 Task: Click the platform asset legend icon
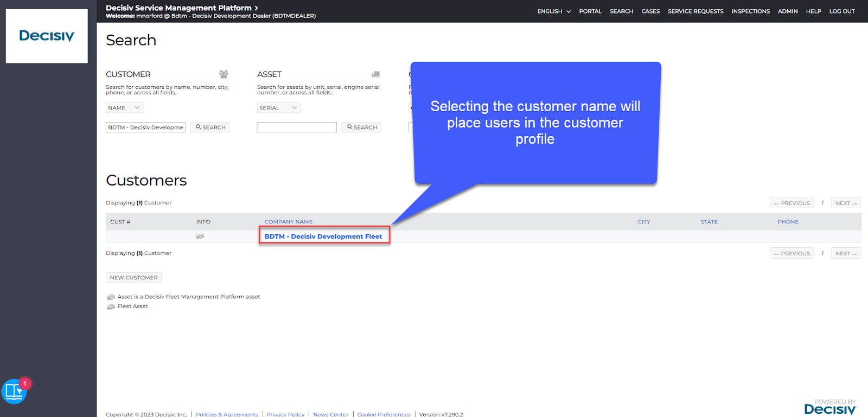[111, 297]
